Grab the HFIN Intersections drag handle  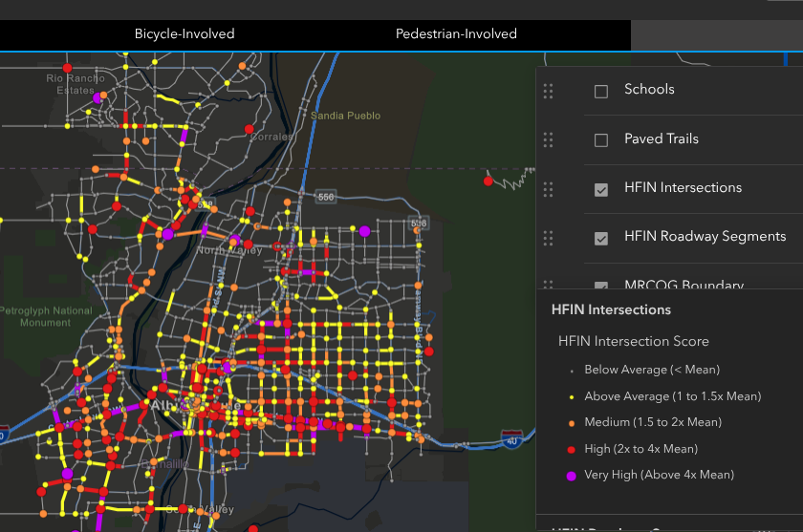click(x=548, y=189)
